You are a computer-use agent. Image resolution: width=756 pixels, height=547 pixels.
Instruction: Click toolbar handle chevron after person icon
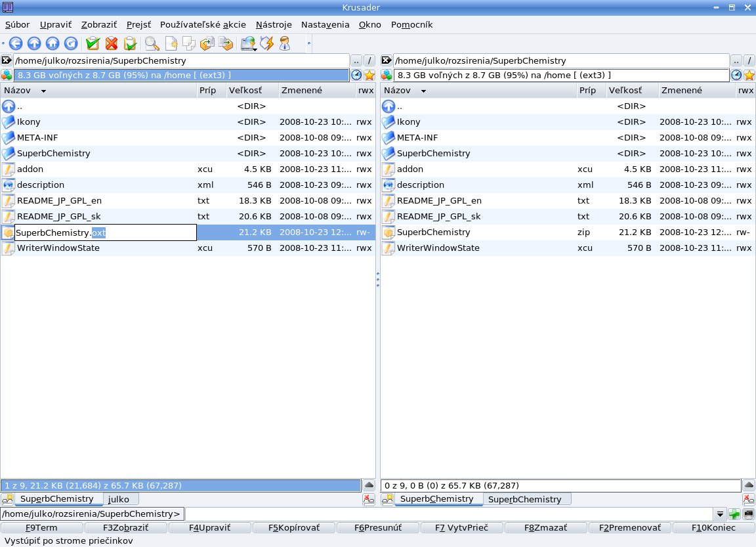coord(309,43)
